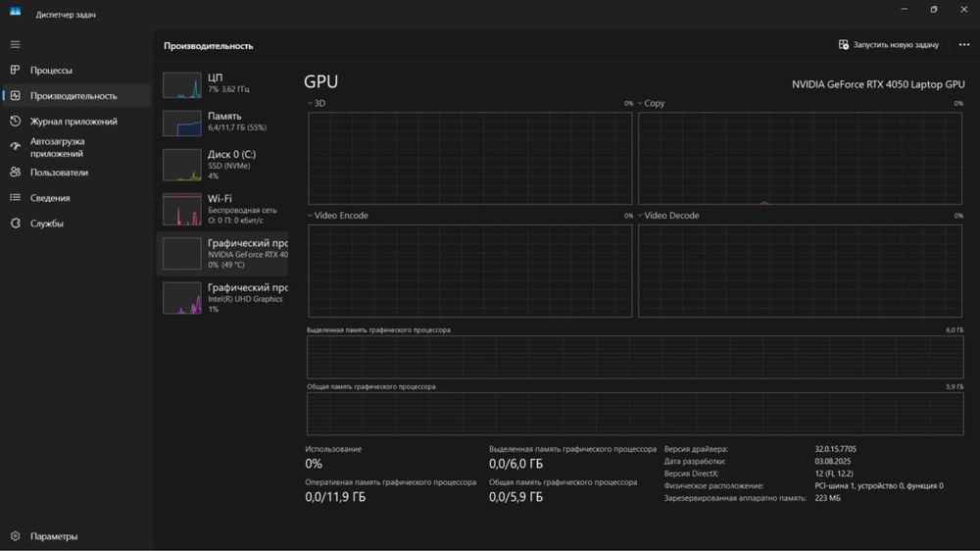The width and height of the screenshot is (980, 551).
Task: Click the Task Manager app icon in title bar
Action: click(x=15, y=11)
